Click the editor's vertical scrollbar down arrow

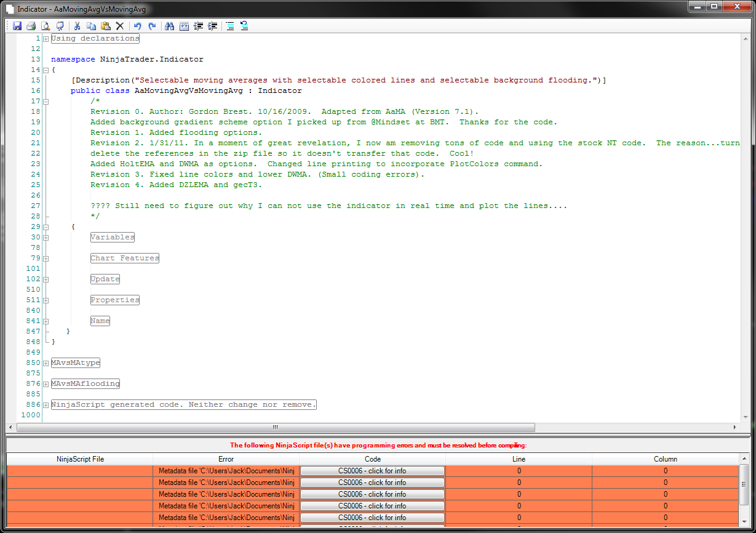(744, 418)
